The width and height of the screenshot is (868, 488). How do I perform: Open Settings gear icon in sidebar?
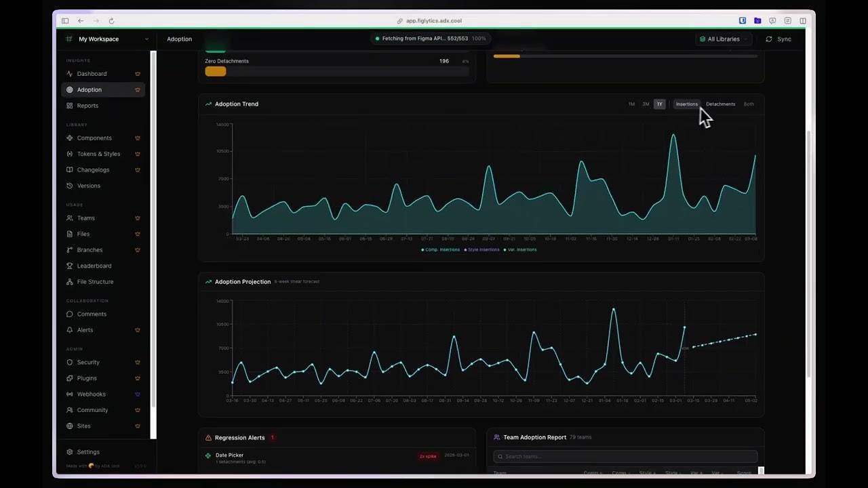pyautogui.click(x=70, y=452)
